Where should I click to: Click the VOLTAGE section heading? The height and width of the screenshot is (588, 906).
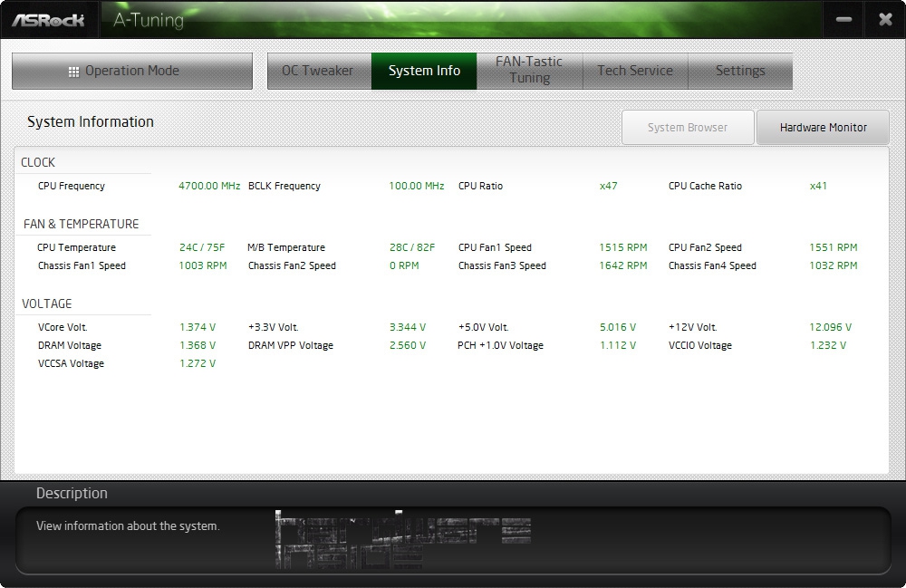pos(47,304)
